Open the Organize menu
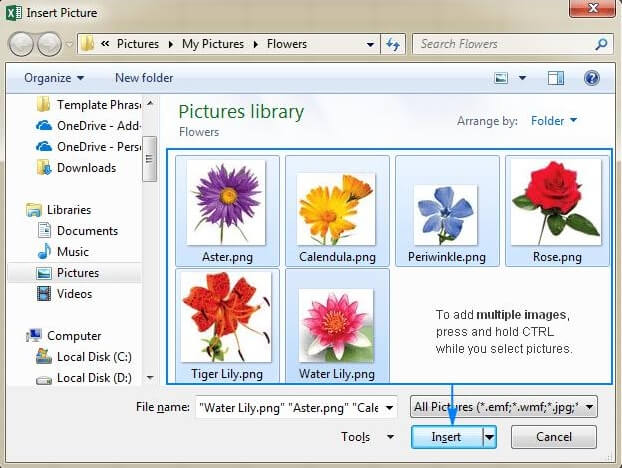 pos(54,78)
